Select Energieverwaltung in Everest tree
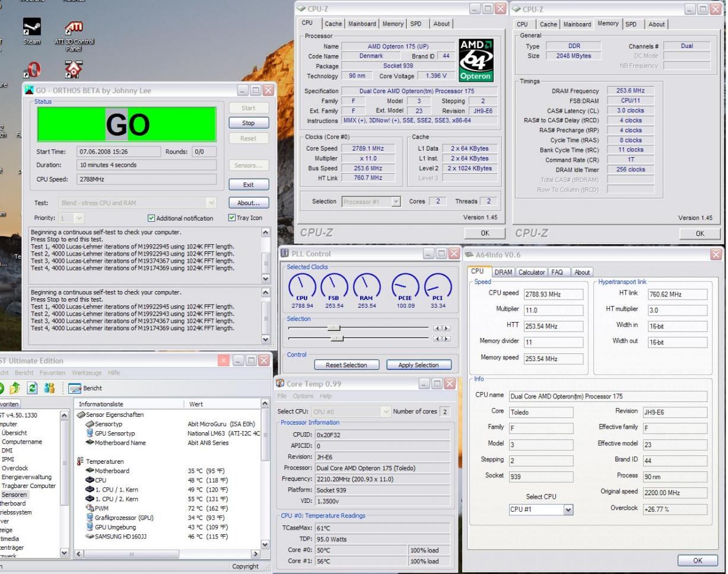The width and height of the screenshot is (728, 574). tap(27, 477)
